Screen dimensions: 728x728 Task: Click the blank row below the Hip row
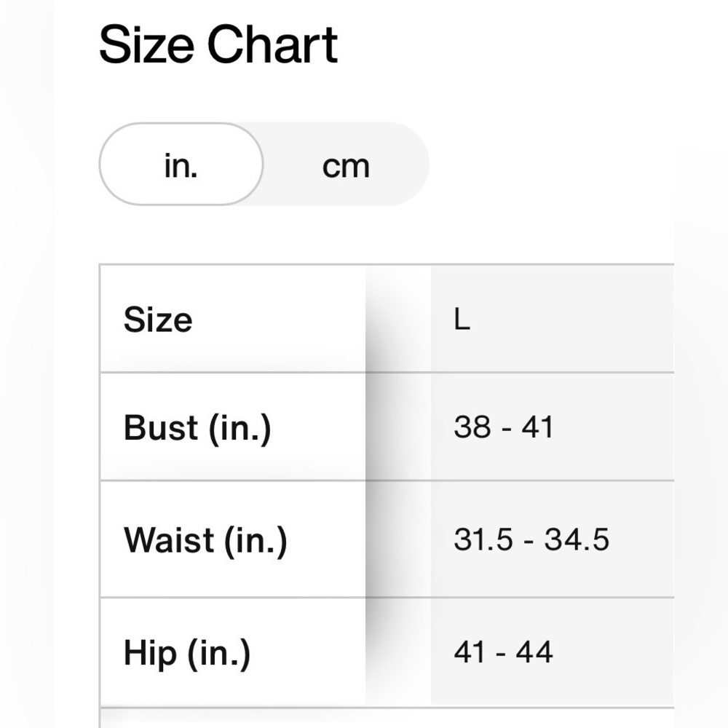pyautogui.click(x=386, y=718)
